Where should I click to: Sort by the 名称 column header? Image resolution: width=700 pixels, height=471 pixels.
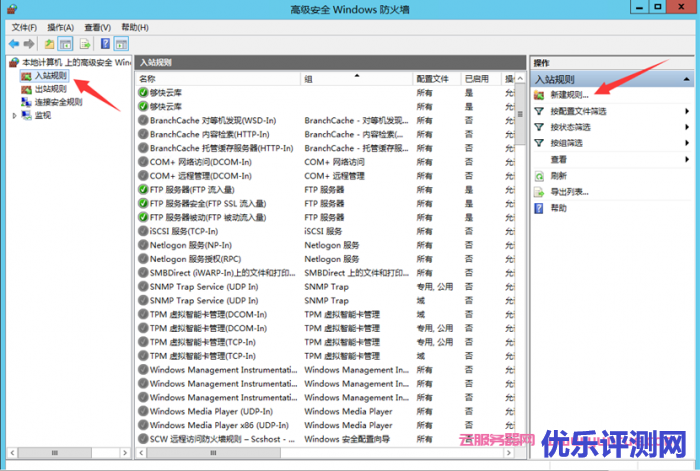tap(218, 79)
